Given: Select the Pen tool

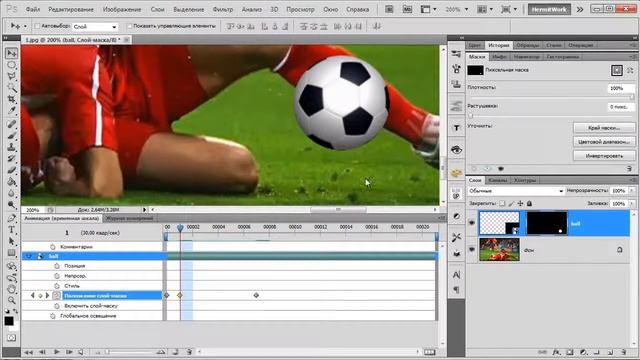Looking at the screenshot, I should pos(11,218).
